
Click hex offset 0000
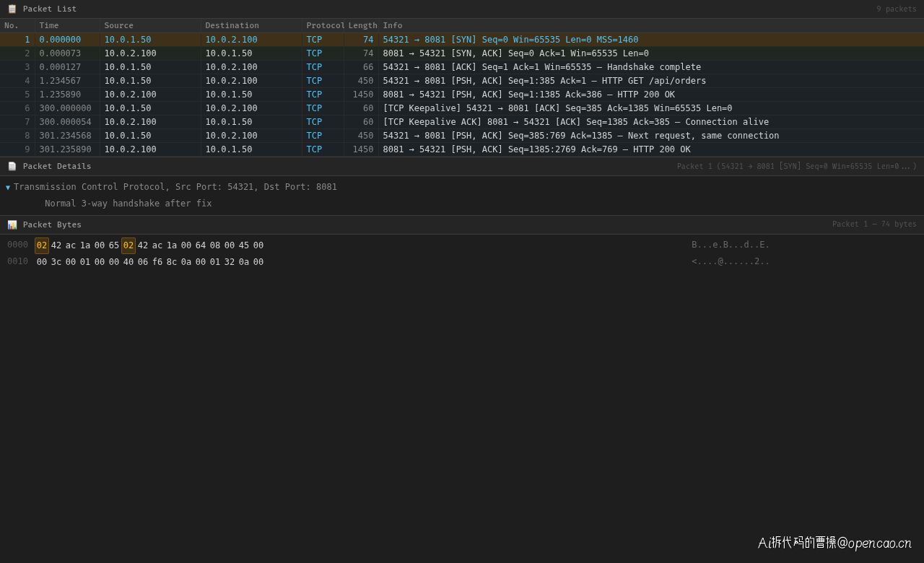pos(17,245)
